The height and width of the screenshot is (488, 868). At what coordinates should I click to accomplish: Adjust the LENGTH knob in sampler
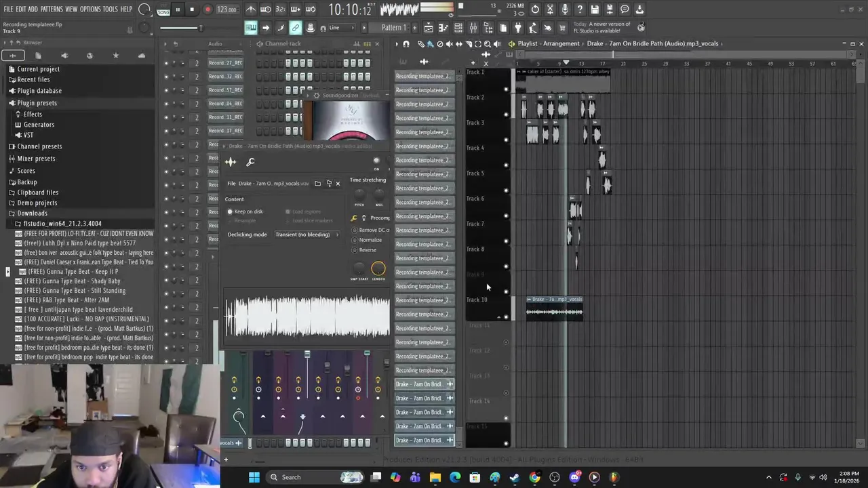(x=378, y=269)
